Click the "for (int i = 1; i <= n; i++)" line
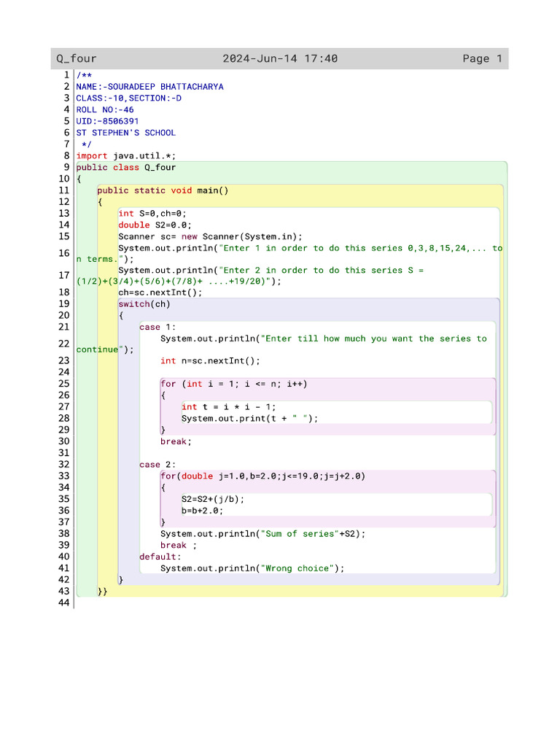The image size is (560, 747). (234, 384)
